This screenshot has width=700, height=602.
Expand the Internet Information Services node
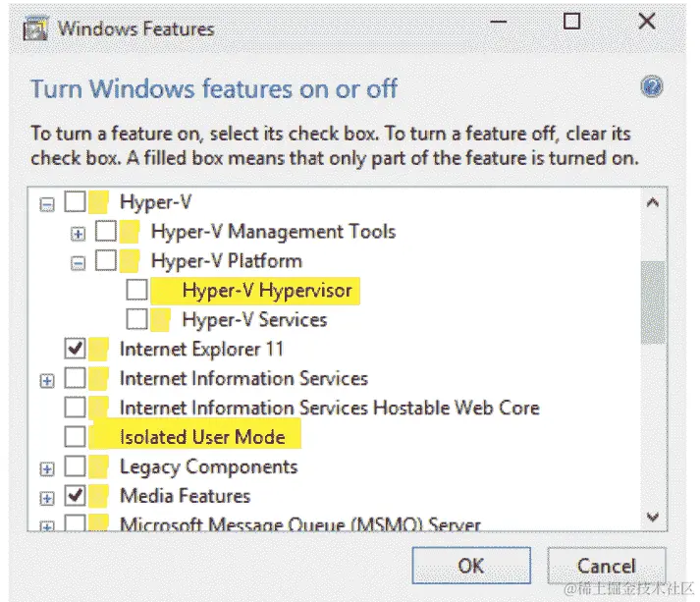click(47, 380)
